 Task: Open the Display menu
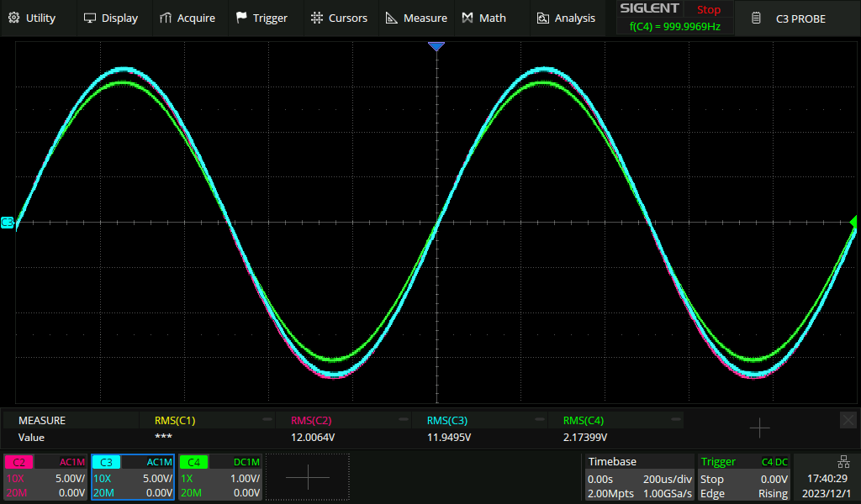point(111,18)
